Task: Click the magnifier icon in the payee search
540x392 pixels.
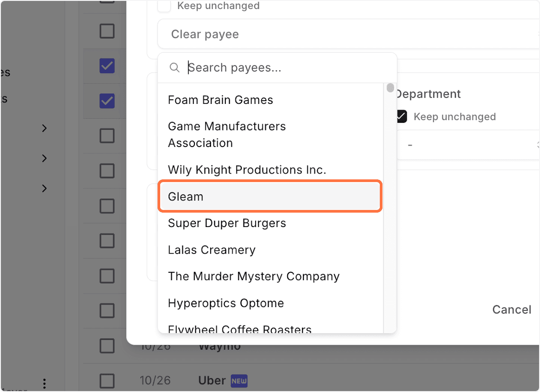Action: pos(175,67)
